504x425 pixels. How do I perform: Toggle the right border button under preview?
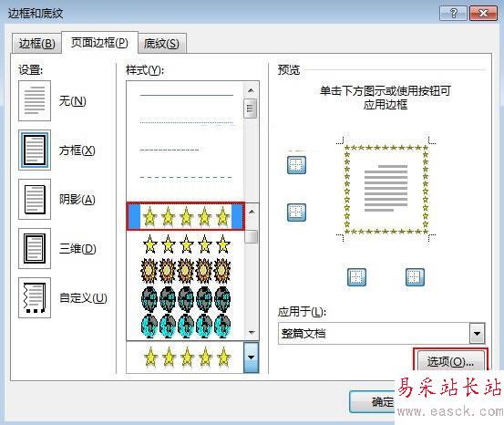(x=415, y=277)
